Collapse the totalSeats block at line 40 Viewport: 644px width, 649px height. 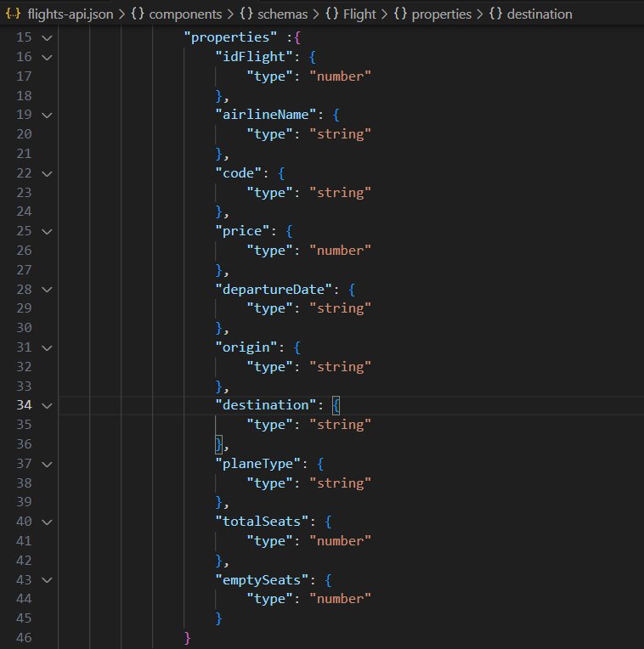[48, 522]
